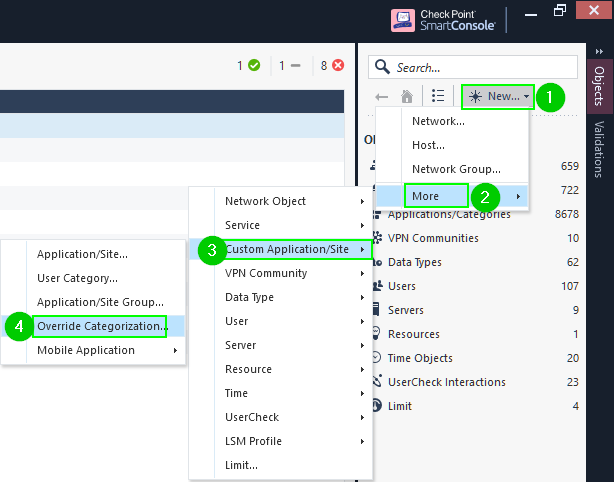Click the Users category icon
The width and height of the screenshot is (614, 482).
(x=375, y=286)
